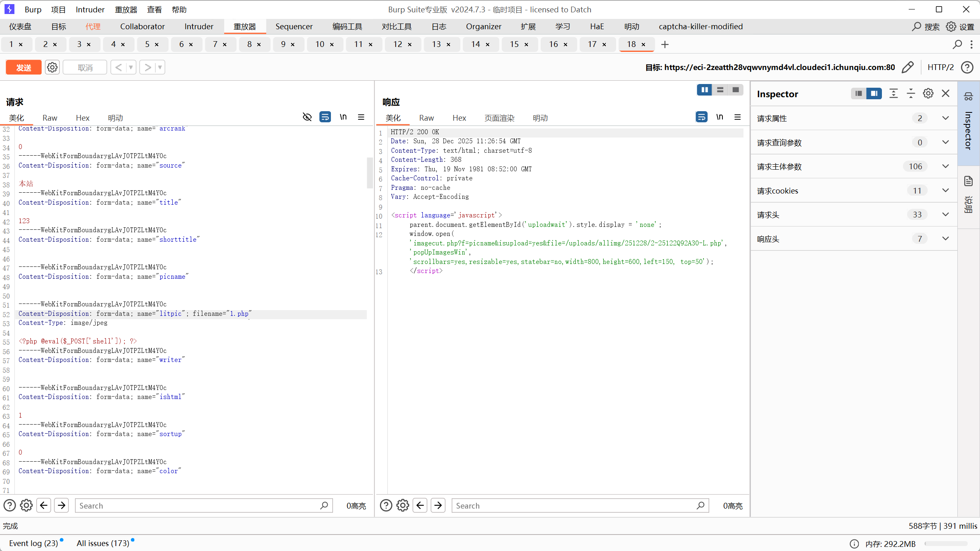Open the Event log link
Image resolution: width=980 pixels, height=551 pixels.
tap(33, 543)
